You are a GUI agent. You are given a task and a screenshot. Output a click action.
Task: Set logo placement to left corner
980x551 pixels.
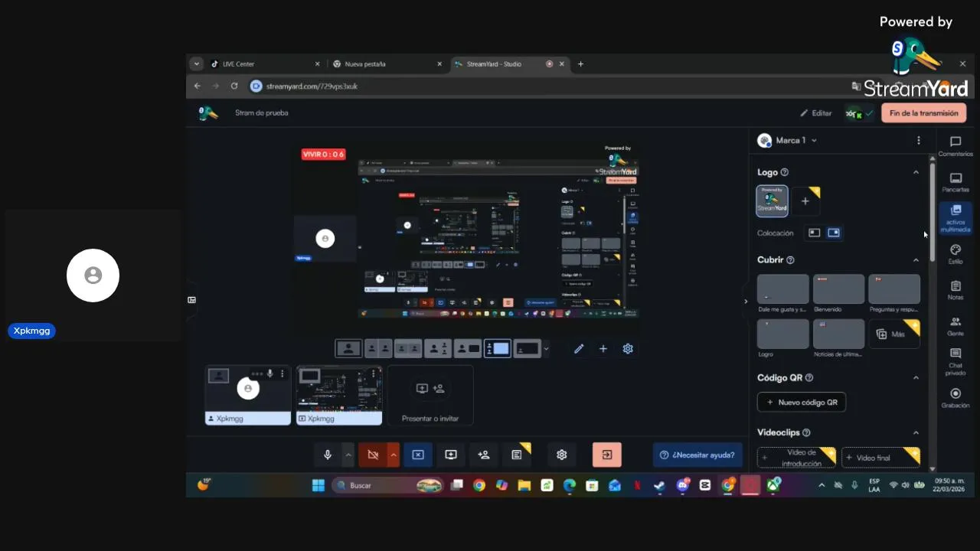tap(814, 233)
